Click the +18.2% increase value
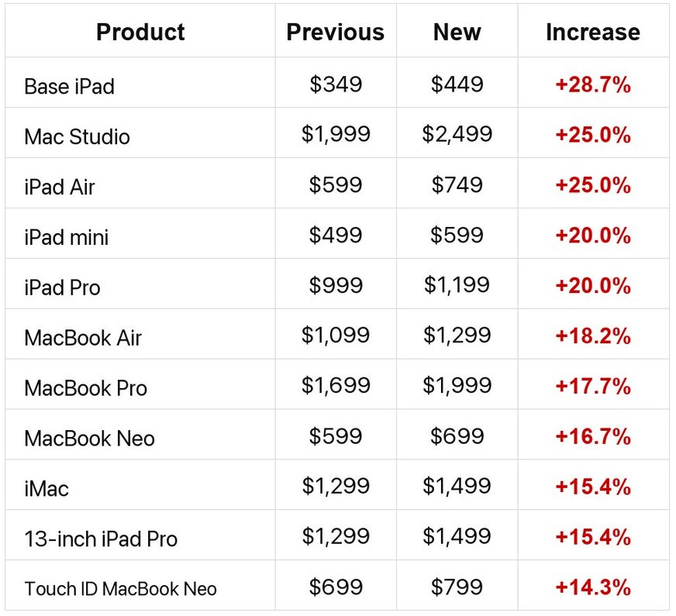The width and height of the screenshot is (676, 616). point(593,336)
